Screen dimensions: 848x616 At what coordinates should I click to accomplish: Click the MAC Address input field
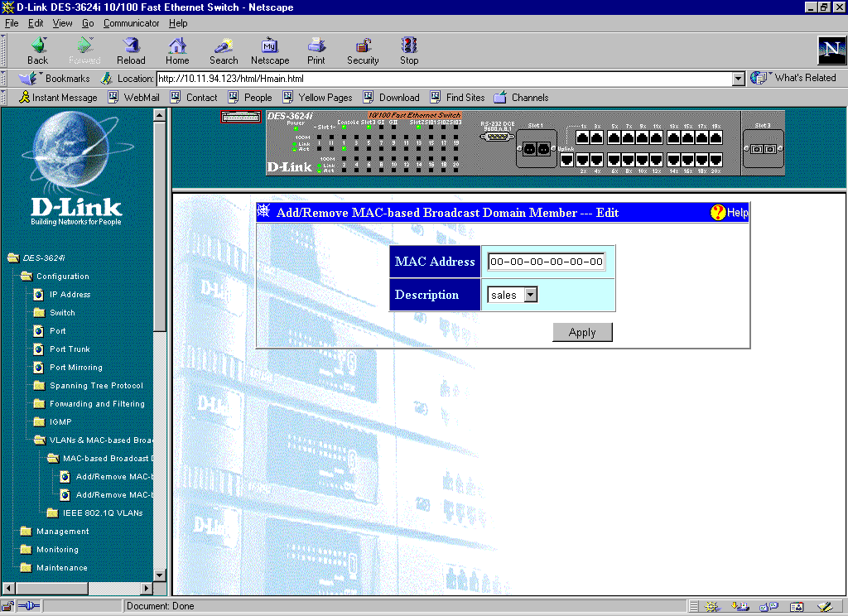[x=547, y=262]
